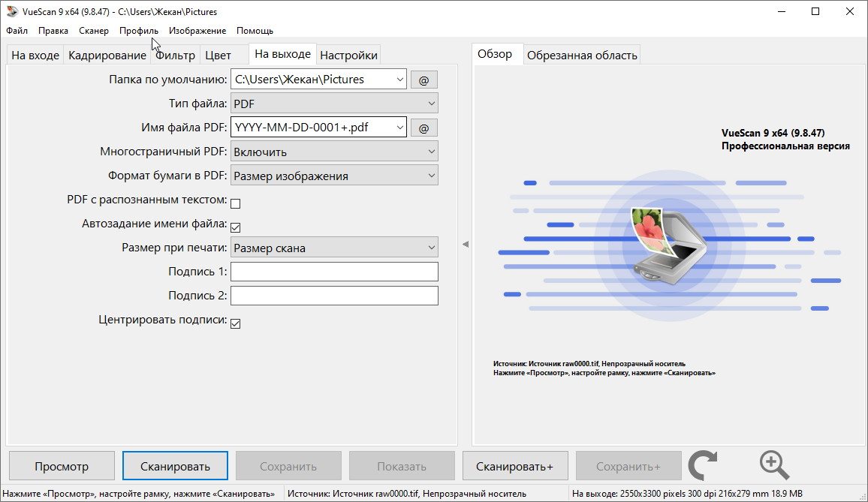
Task: Open the Файл menu
Action: point(17,31)
